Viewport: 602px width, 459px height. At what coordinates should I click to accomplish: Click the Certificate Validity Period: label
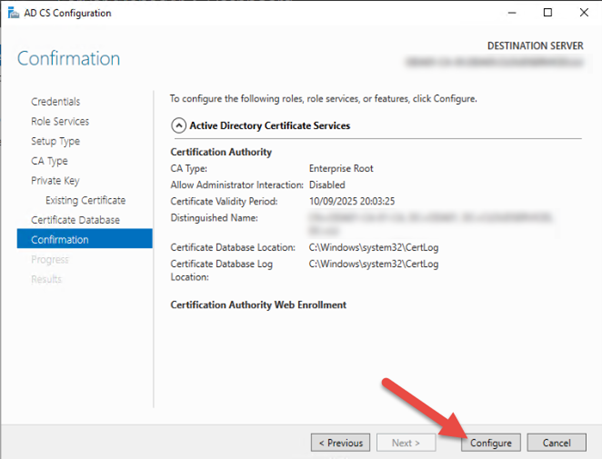[224, 201]
